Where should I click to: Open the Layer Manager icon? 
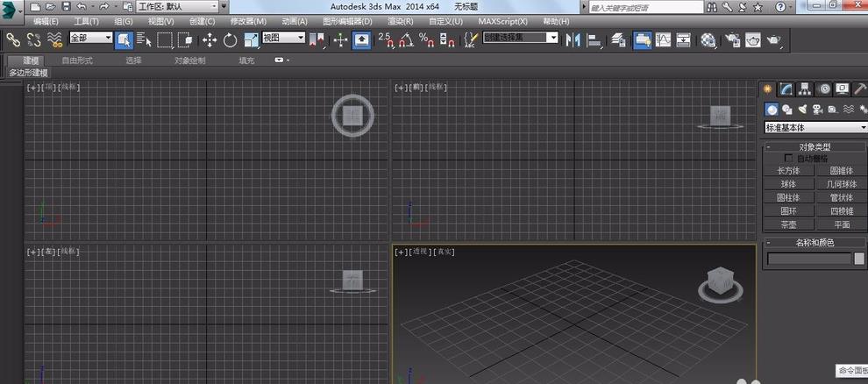[x=618, y=39]
